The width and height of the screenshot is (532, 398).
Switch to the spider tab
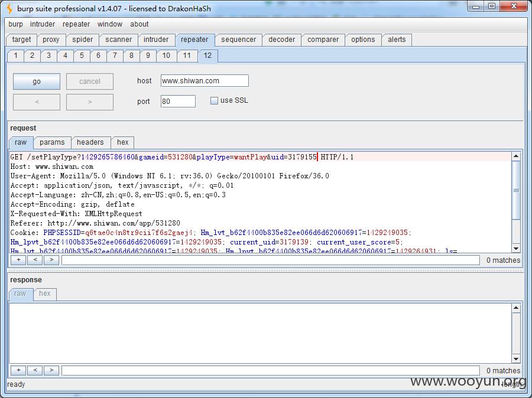pos(82,40)
